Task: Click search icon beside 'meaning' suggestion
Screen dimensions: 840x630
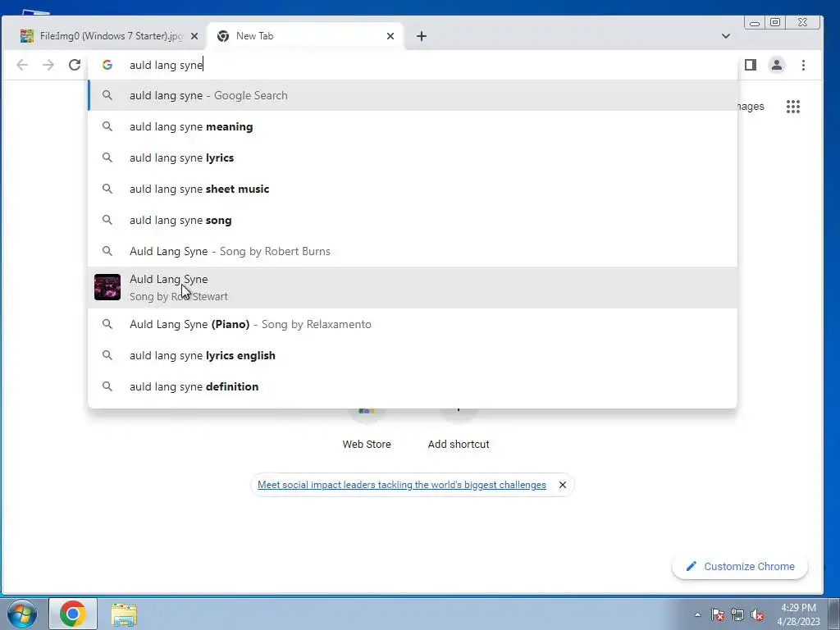Action: (107, 126)
